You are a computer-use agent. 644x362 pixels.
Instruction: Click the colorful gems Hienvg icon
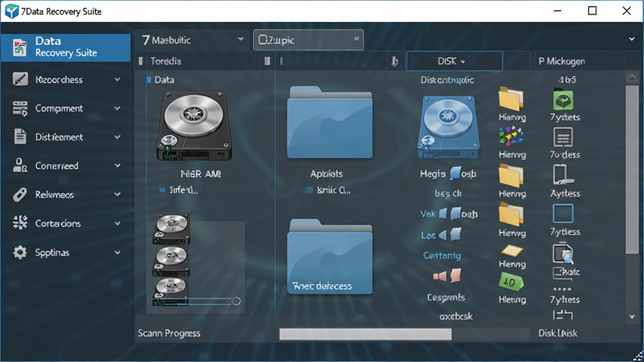pos(511,136)
